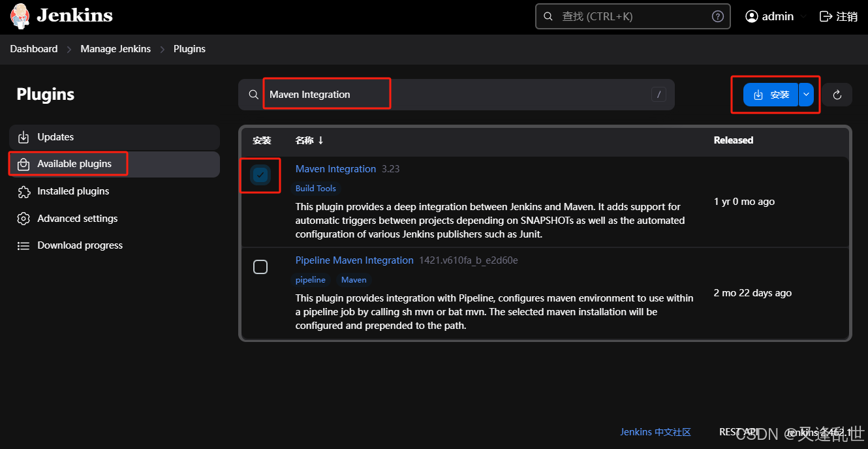Click the version text 3.23
This screenshot has width=868, height=449.
pyautogui.click(x=390, y=169)
